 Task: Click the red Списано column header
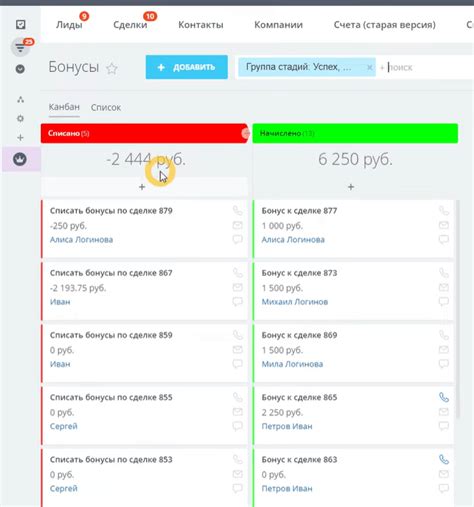click(144, 133)
